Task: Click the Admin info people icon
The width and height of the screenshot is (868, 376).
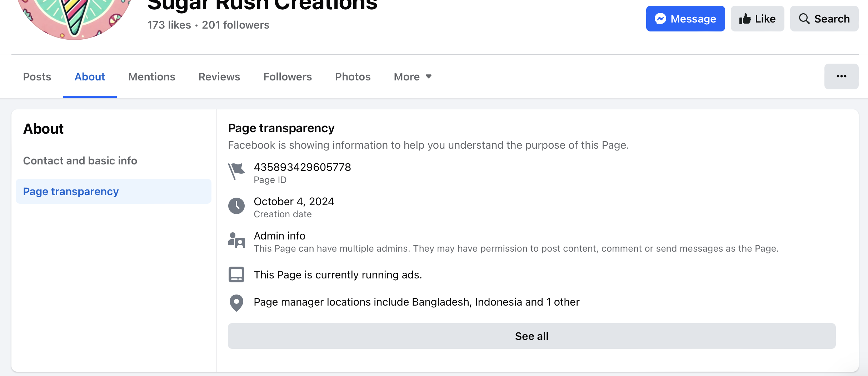Action: 236,240
